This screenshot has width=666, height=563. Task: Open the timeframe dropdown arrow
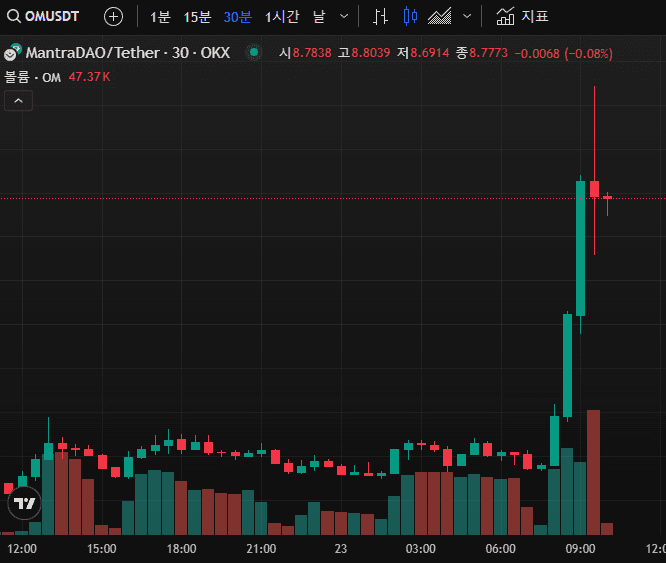[345, 17]
